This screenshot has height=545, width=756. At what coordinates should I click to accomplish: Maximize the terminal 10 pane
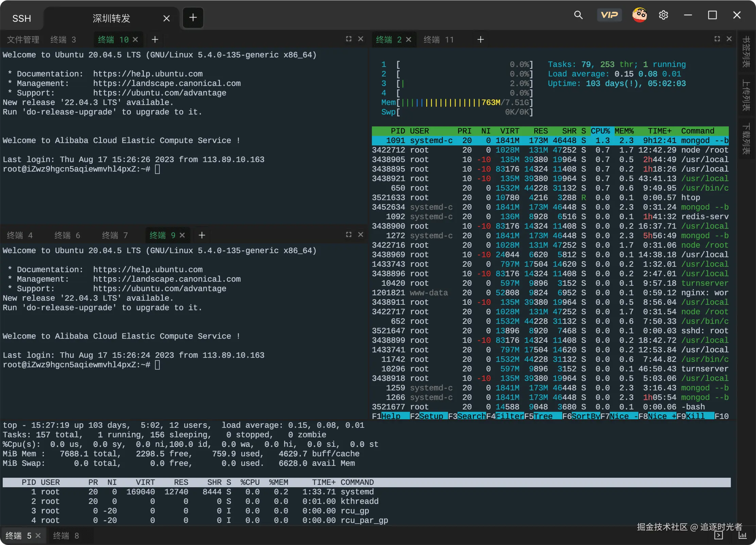pos(348,39)
